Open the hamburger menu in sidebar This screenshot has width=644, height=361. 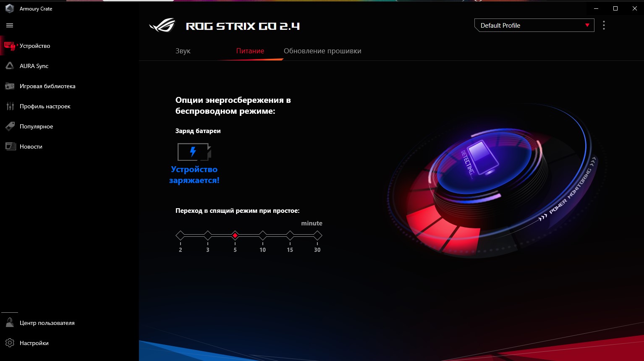tap(10, 26)
